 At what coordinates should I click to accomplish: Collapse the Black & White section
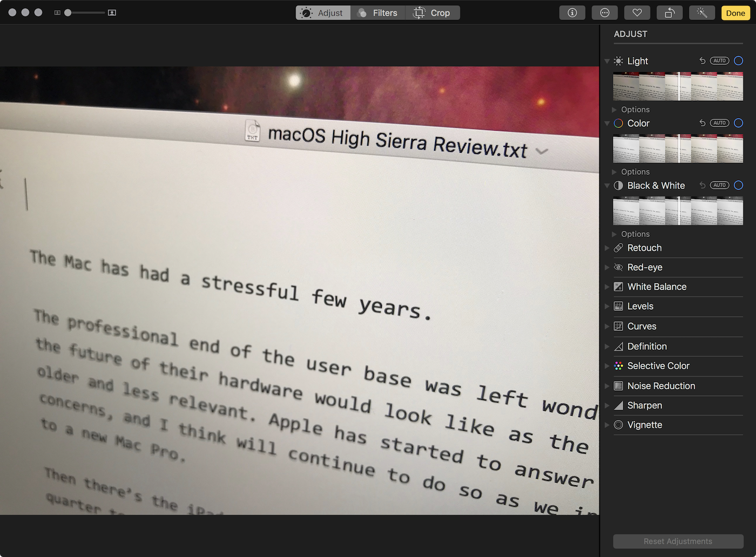[607, 185]
